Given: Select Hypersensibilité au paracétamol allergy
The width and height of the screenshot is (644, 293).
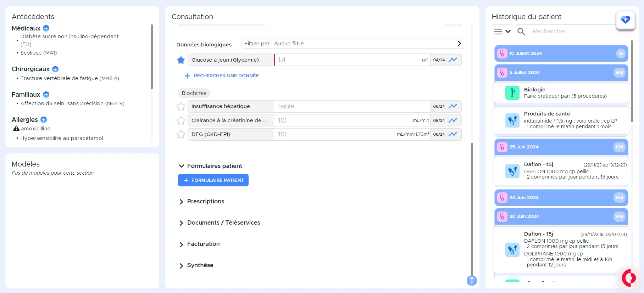Looking at the screenshot, I should click(62, 138).
